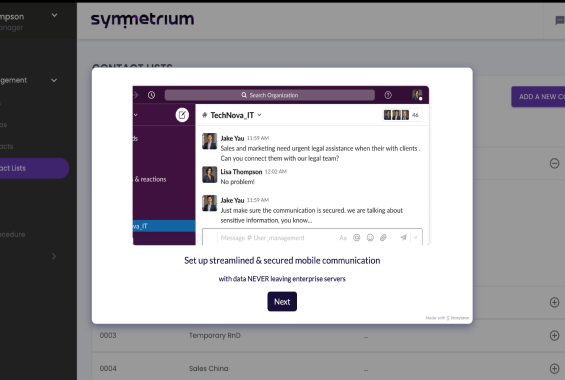Expand the user profile chevron in sidebar
The image size is (565, 380).
pyautogui.click(x=54, y=15)
